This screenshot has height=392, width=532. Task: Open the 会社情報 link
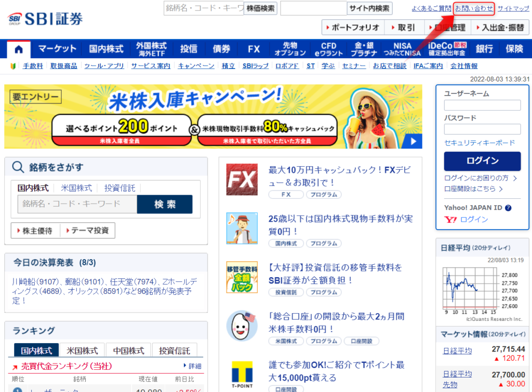464,66
